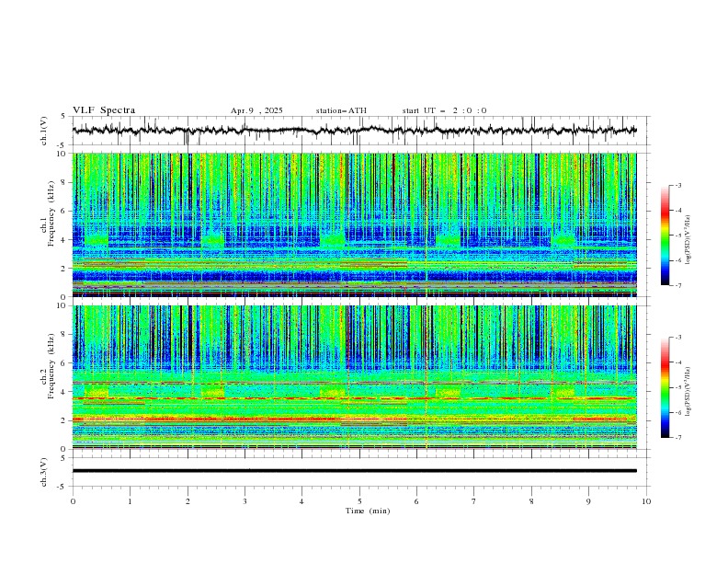The image size is (728, 563).
Task: Click the "-7" label on ch.1 colour bar
Action: 677,285
